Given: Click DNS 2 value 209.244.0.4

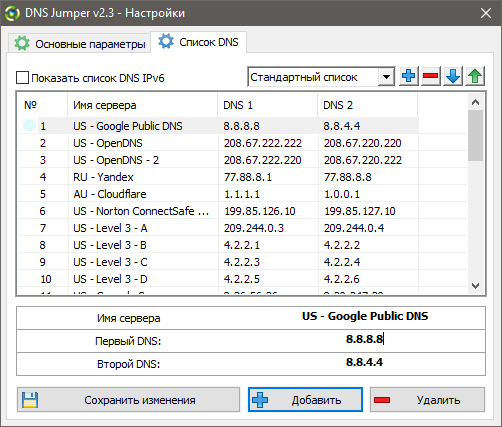Looking at the screenshot, I should (x=354, y=228).
